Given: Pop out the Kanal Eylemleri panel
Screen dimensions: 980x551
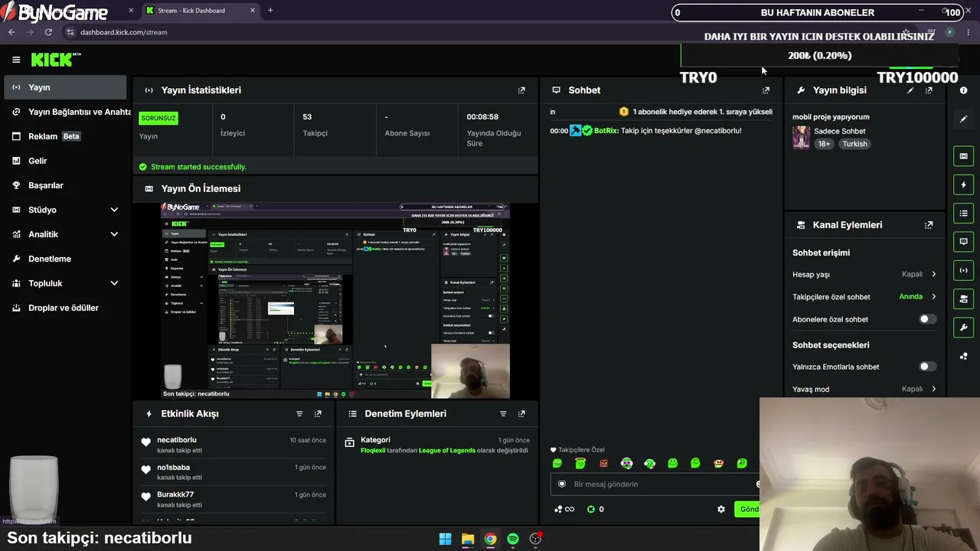Looking at the screenshot, I should 929,225.
